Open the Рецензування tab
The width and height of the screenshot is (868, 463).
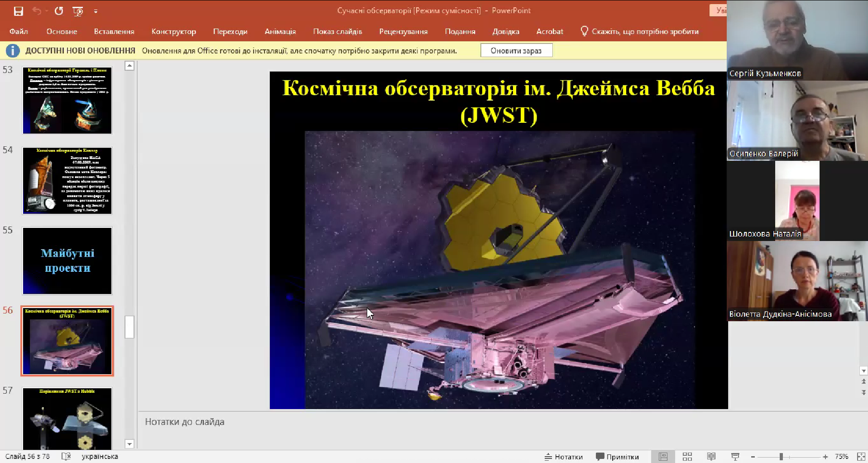click(403, 31)
